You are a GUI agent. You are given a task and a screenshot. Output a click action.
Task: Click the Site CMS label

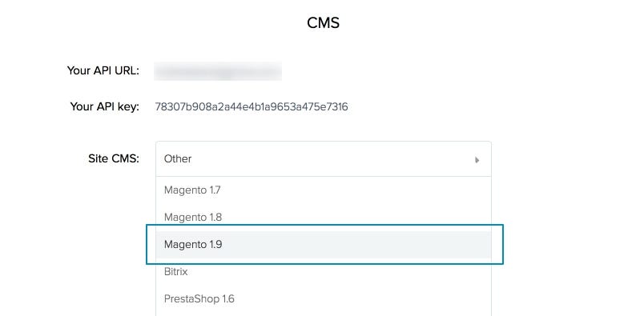click(114, 159)
